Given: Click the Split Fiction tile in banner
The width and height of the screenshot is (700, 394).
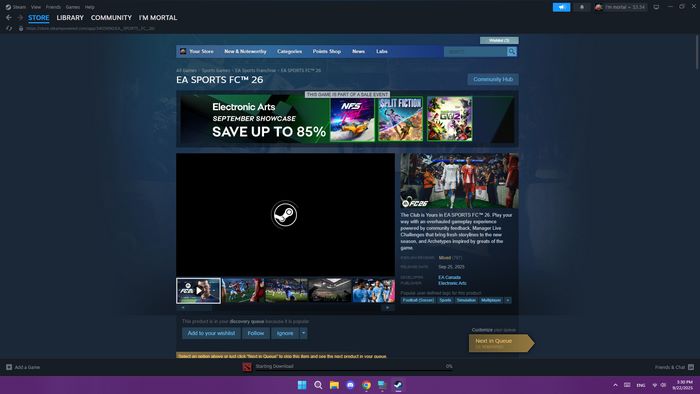Looking at the screenshot, I should tap(400, 119).
